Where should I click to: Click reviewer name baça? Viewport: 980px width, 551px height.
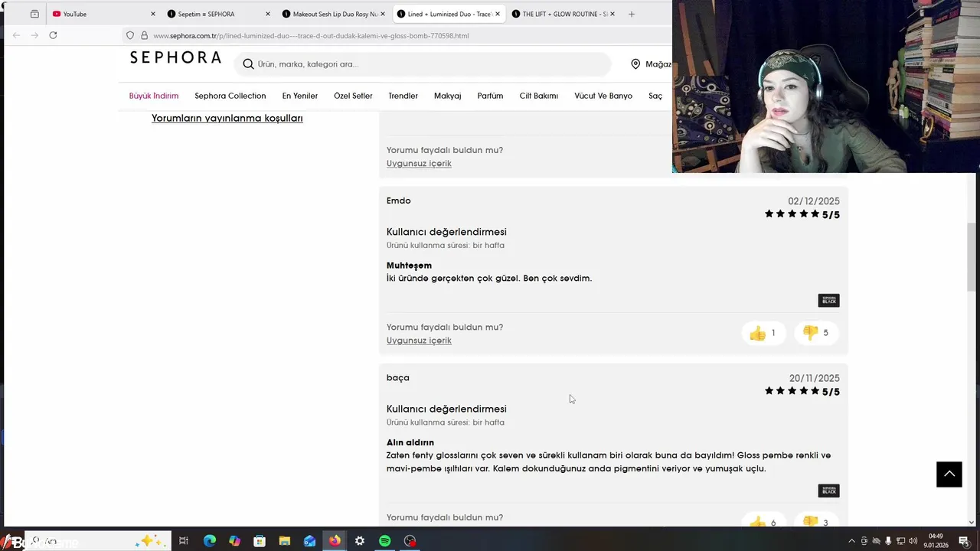click(398, 378)
